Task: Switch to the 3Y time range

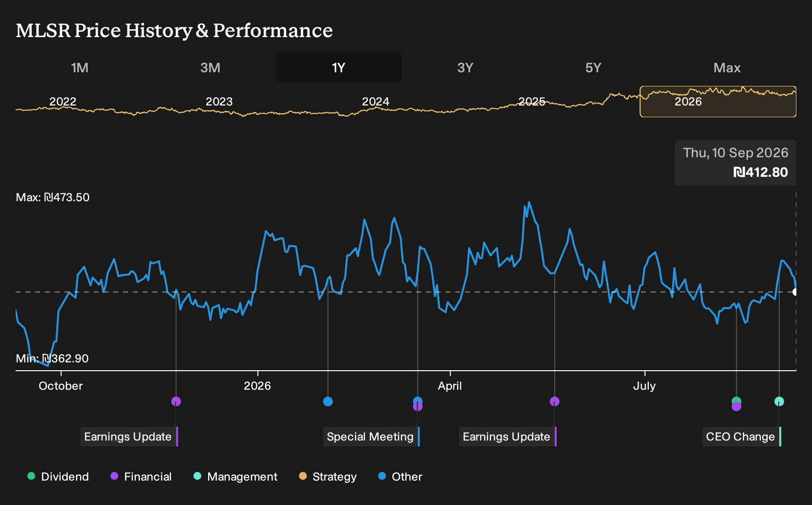Action: pos(465,67)
